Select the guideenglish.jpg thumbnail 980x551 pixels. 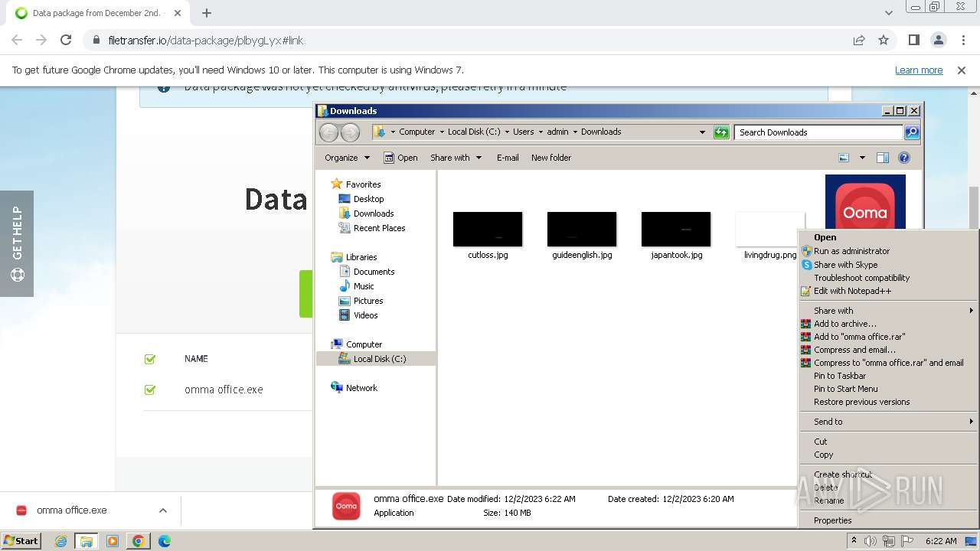tap(582, 230)
